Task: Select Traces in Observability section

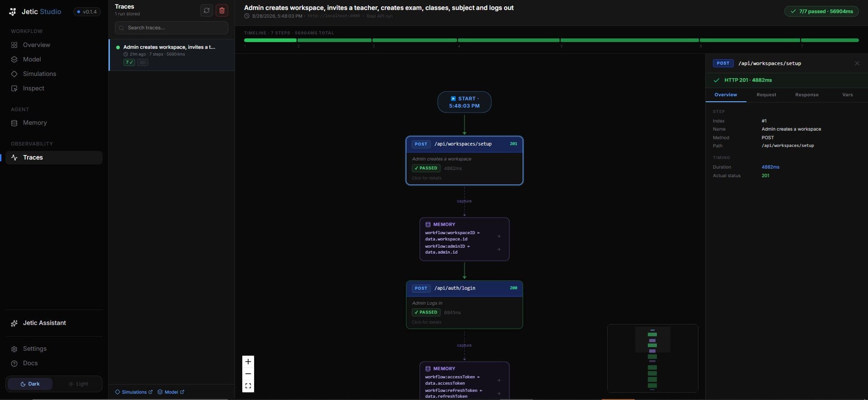Action: tap(54, 157)
